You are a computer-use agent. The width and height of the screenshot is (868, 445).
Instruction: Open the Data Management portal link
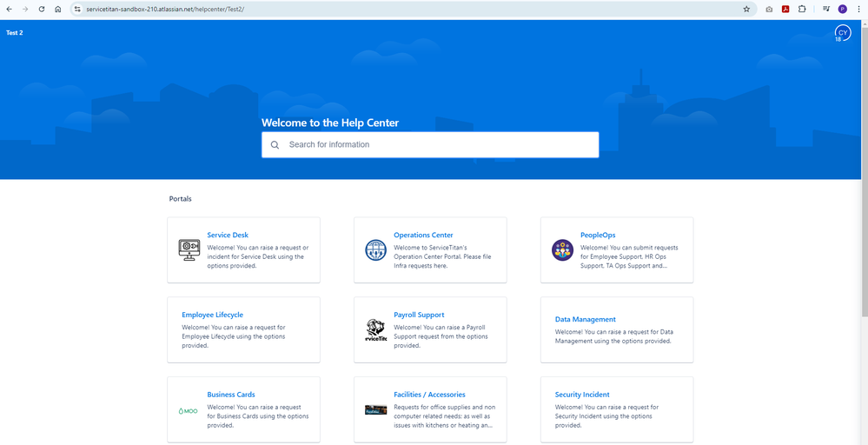pos(585,319)
